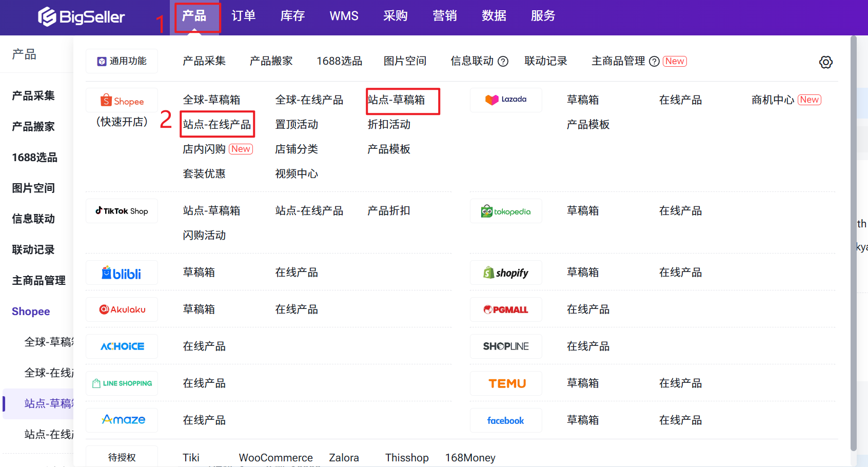The height and width of the screenshot is (467, 868).
Task: Click the Shopify logo
Action: (x=506, y=273)
